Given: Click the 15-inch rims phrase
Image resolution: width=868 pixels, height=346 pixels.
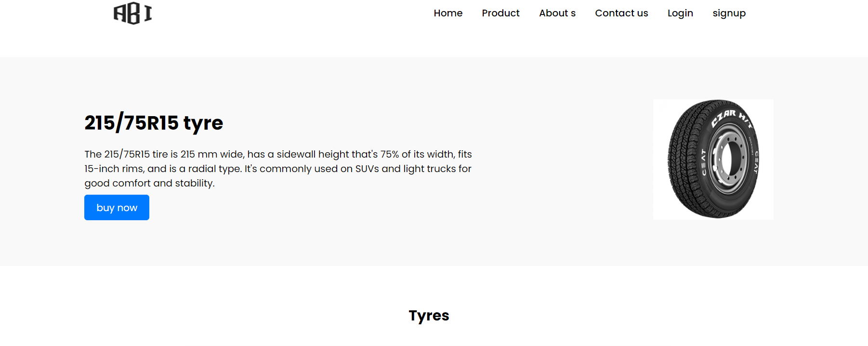Looking at the screenshot, I should pos(114,169).
